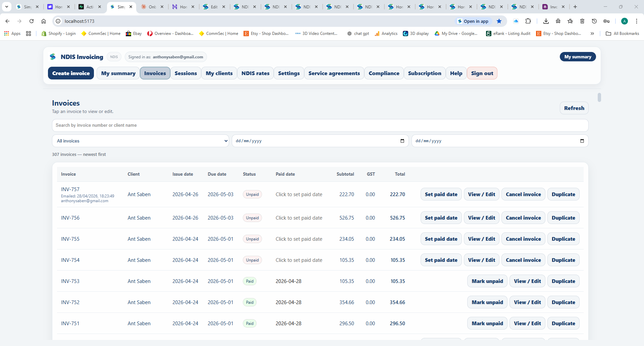This screenshot has width=644, height=346.
Task: Click the trash can toolbar icon
Action: tap(582, 21)
